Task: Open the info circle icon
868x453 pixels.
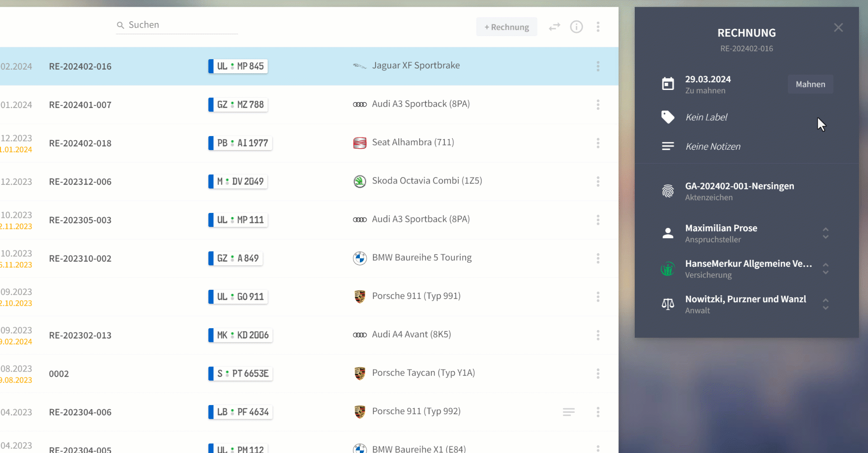Action: click(576, 27)
